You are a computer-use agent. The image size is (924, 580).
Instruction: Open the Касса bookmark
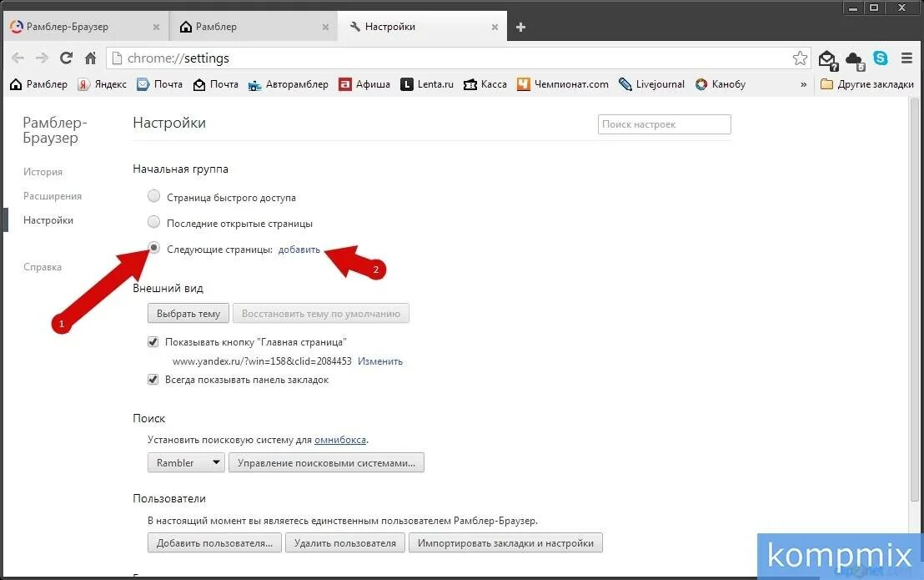coord(485,84)
